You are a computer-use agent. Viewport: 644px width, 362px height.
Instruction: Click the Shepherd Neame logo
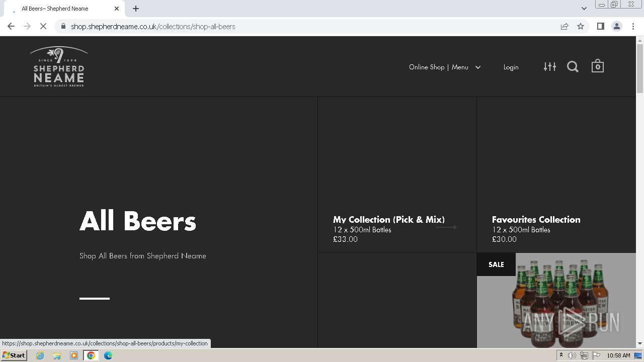59,66
